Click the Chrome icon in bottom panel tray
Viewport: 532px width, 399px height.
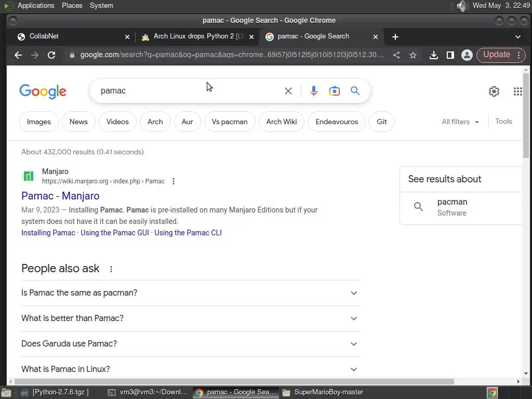click(x=493, y=393)
